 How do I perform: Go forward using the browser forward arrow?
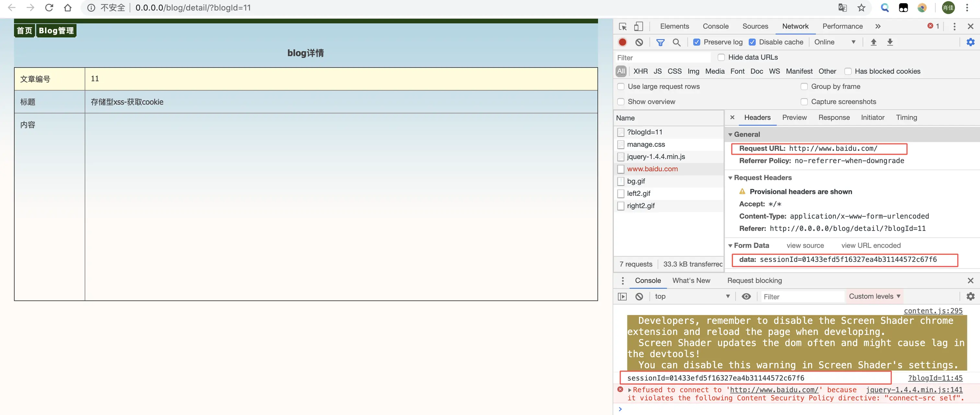tap(30, 7)
